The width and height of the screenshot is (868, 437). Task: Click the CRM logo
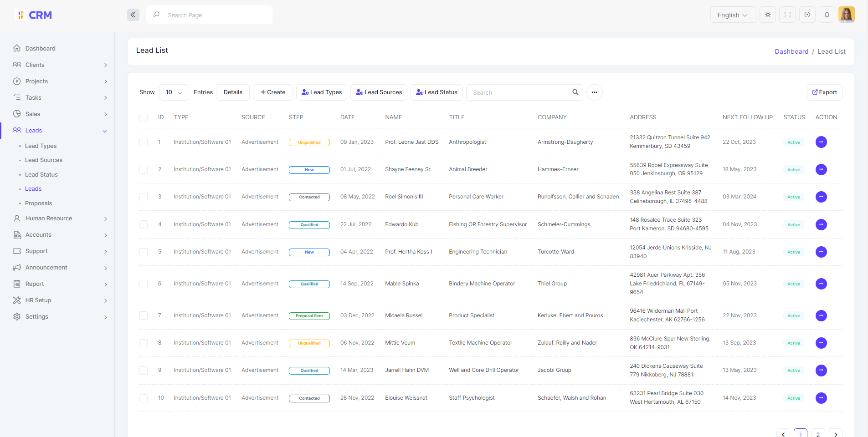pyautogui.click(x=34, y=15)
